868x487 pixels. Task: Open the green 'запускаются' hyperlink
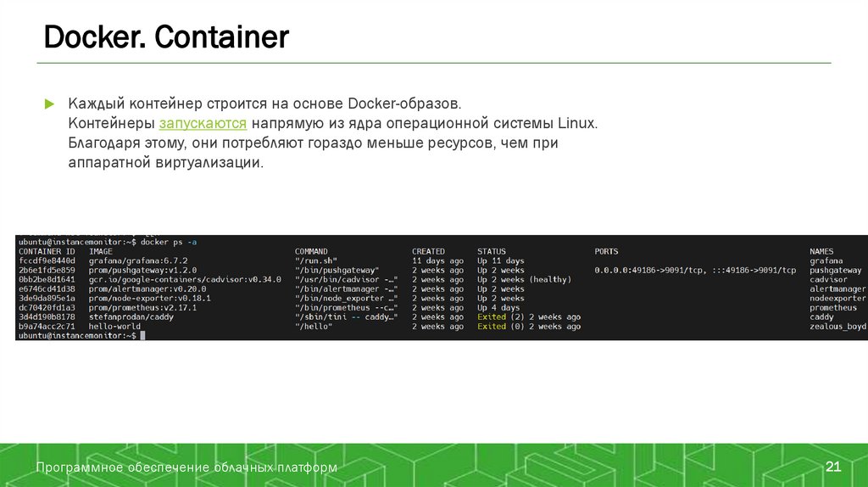point(203,123)
